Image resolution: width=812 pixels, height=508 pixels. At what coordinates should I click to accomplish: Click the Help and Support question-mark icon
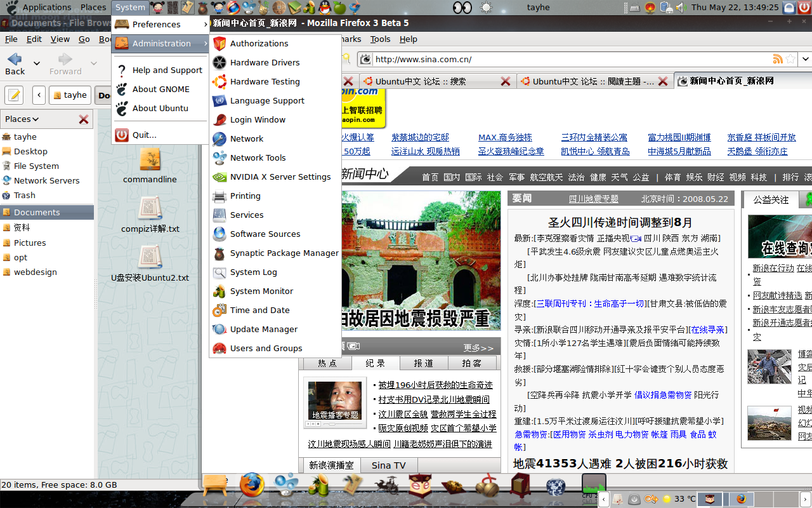[122, 70]
